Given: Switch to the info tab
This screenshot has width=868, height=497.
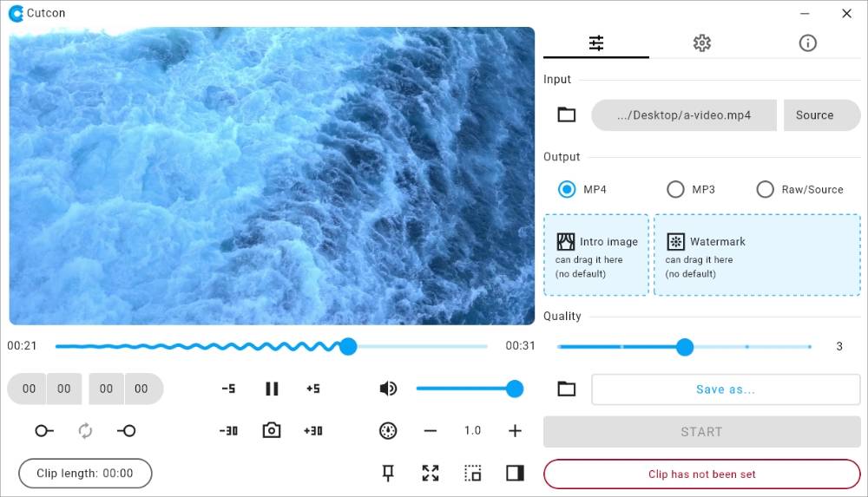Looking at the screenshot, I should point(808,43).
